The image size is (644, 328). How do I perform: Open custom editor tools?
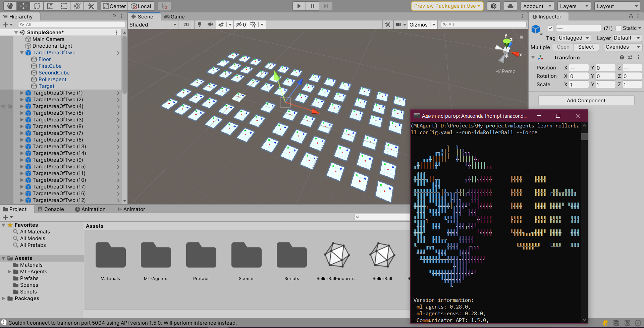click(91, 6)
